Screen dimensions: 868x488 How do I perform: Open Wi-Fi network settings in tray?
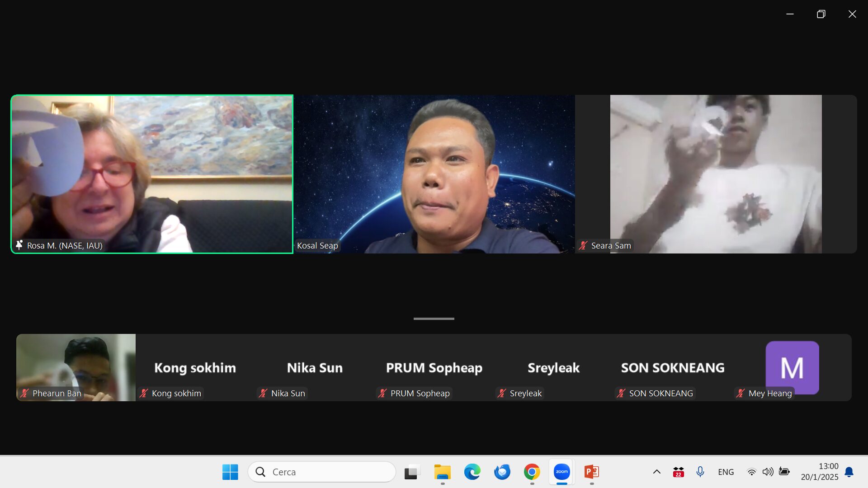coord(751,472)
